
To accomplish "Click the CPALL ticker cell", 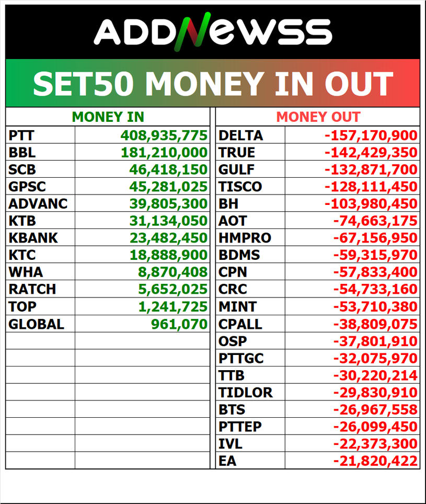I will pyautogui.click(x=240, y=324).
